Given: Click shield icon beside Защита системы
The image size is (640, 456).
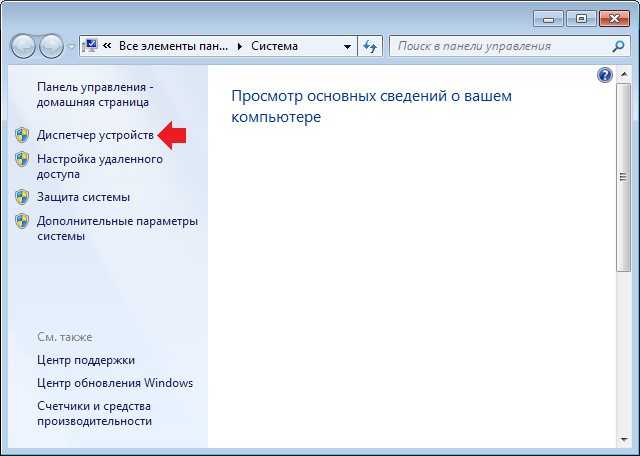Looking at the screenshot, I should click(22, 197).
